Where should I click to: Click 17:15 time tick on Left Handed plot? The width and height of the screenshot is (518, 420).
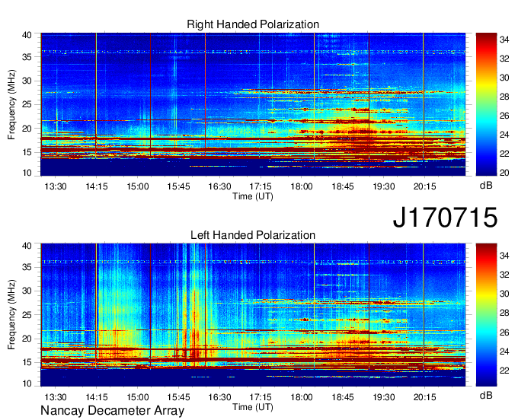(x=261, y=397)
